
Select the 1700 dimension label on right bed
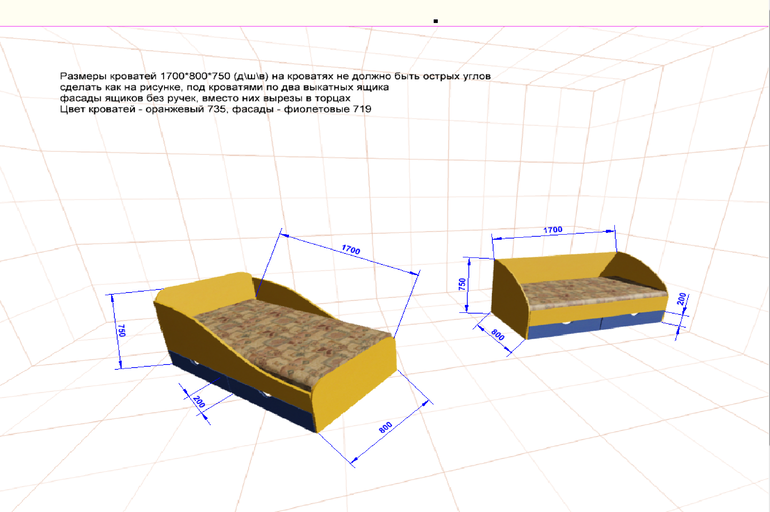pyautogui.click(x=552, y=230)
